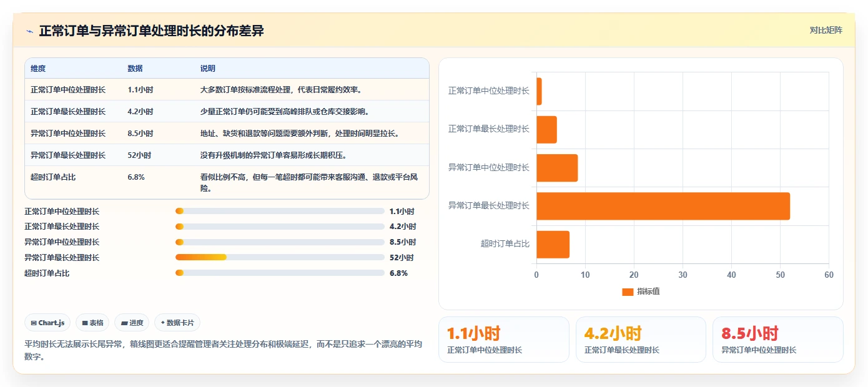Click the footer note starting 平均时长无法展示长尾异常

pyautogui.click(x=223, y=350)
